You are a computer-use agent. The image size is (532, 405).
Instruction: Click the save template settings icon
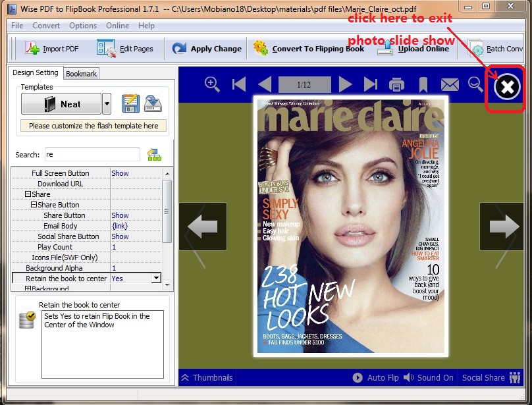click(130, 103)
